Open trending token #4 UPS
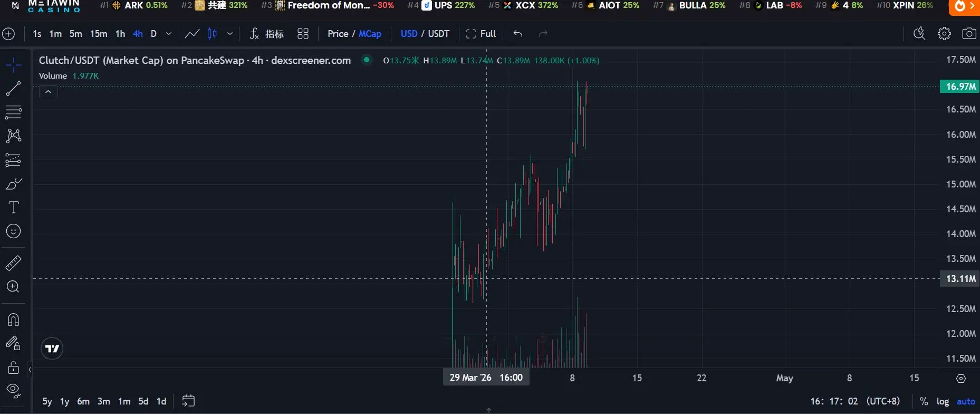 tap(441, 5)
